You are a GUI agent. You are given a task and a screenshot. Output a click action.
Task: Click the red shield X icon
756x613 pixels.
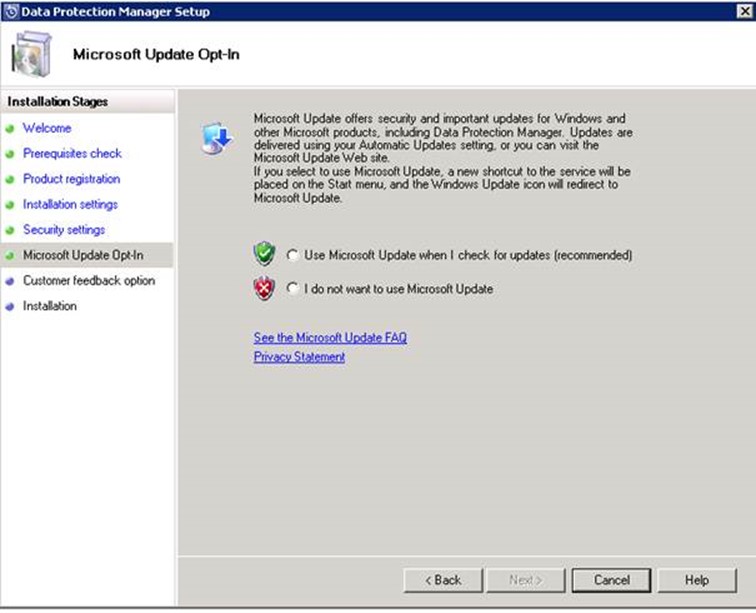click(x=265, y=289)
